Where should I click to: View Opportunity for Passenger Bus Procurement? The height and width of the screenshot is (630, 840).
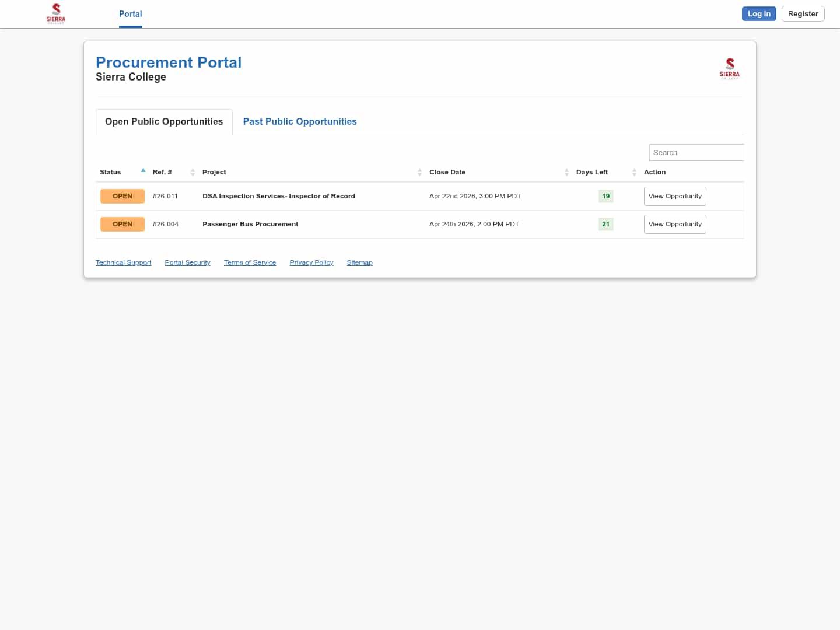[x=674, y=225]
